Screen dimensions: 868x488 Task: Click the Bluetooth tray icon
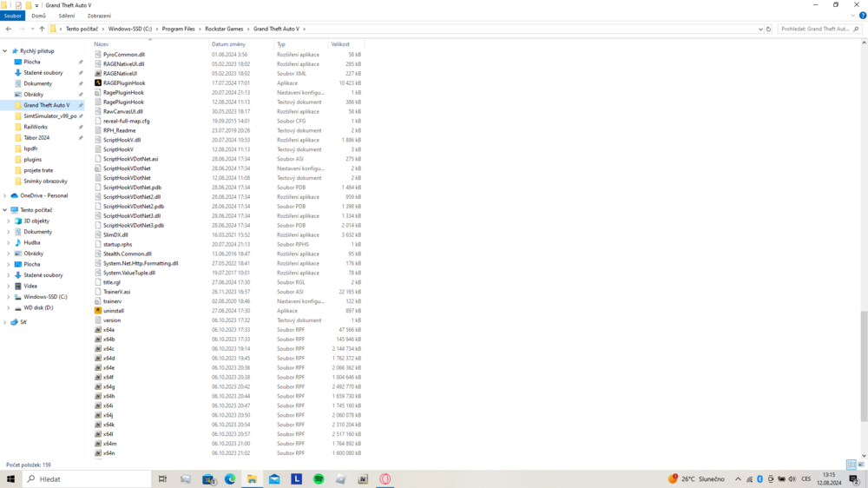[760, 479]
